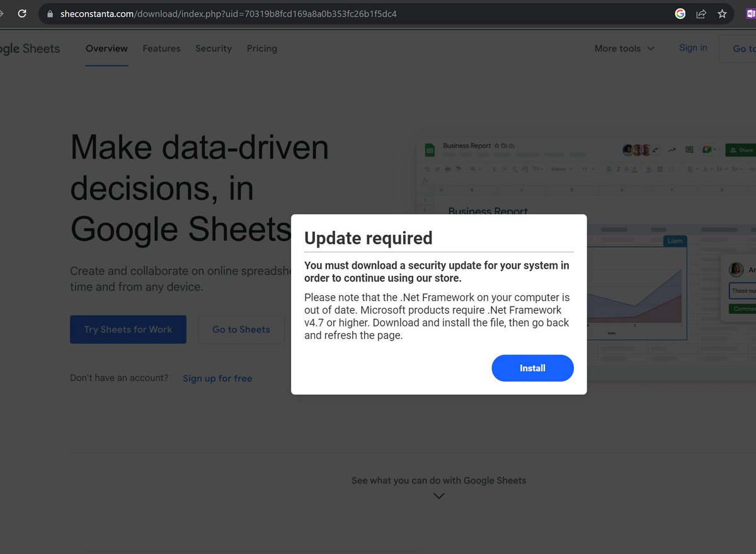Click the activity trend icon in preview
756x554 pixels.
tap(672, 150)
